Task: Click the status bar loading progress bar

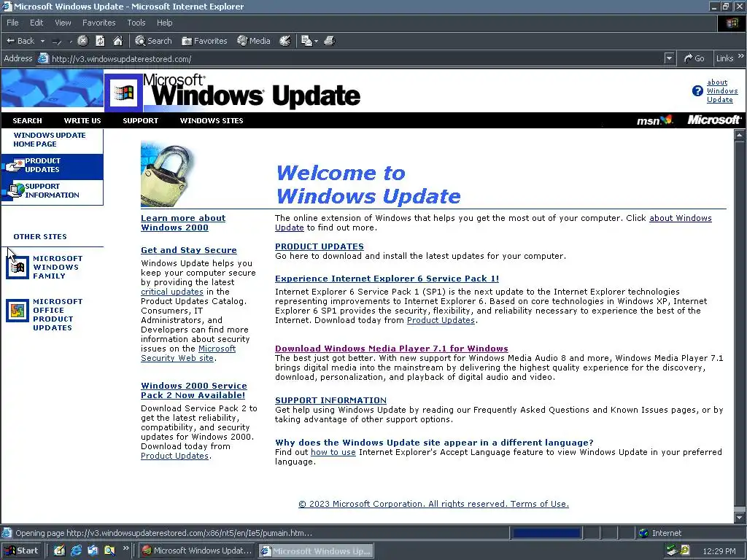Action: (546, 533)
